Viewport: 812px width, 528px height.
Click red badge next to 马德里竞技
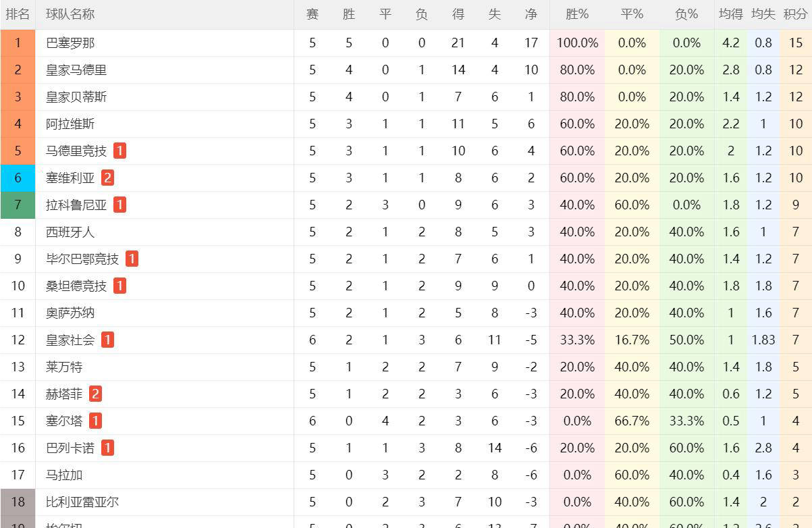click(x=119, y=151)
